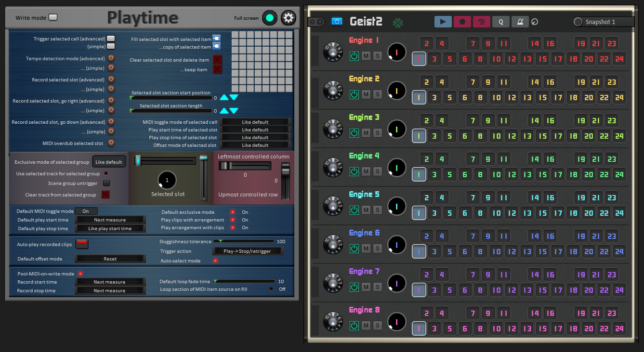Click Clear selected slot and delete item X
This screenshot has height=352, width=644.
pyautogui.click(x=218, y=60)
